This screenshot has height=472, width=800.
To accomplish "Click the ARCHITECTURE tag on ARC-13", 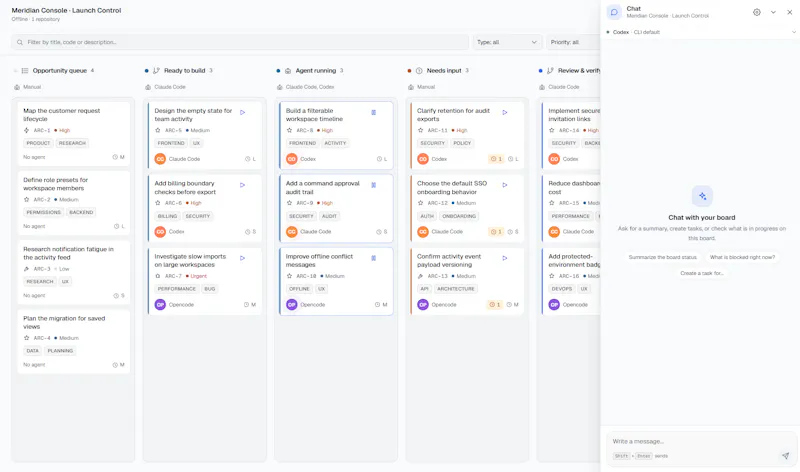I will [456, 289].
